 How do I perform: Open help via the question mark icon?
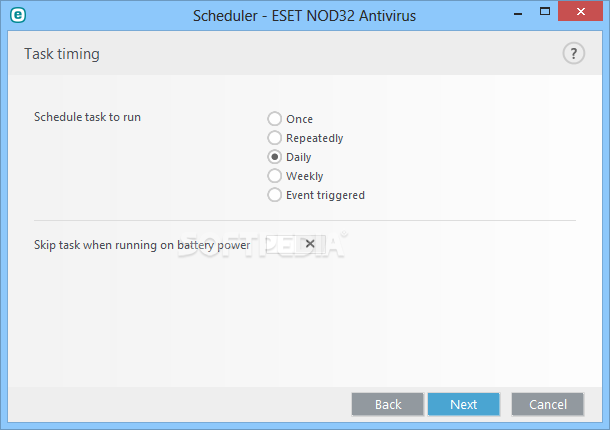point(573,53)
